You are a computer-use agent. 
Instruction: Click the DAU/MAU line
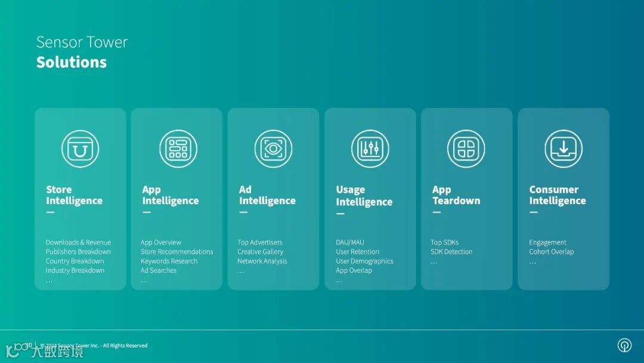pyautogui.click(x=350, y=242)
